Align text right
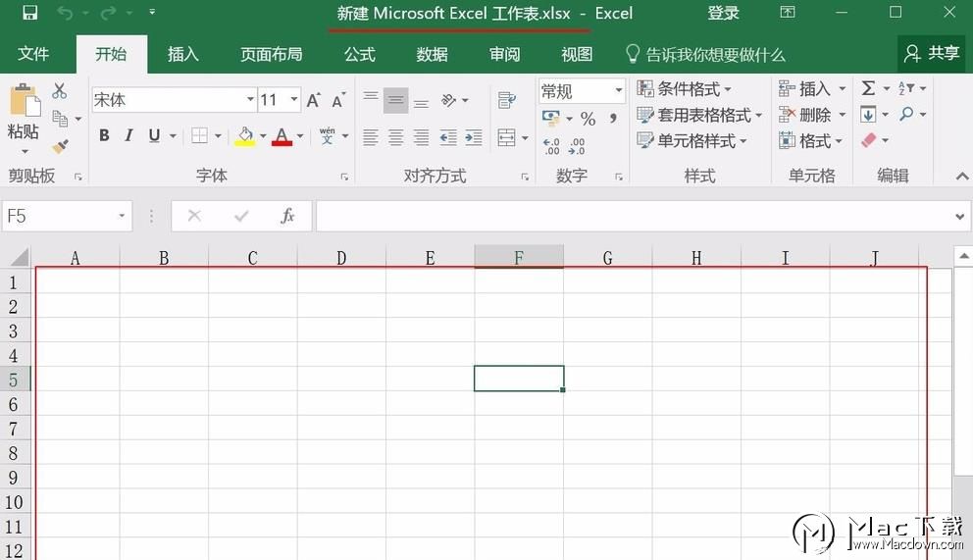The width and height of the screenshot is (973, 560). click(422, 137)
